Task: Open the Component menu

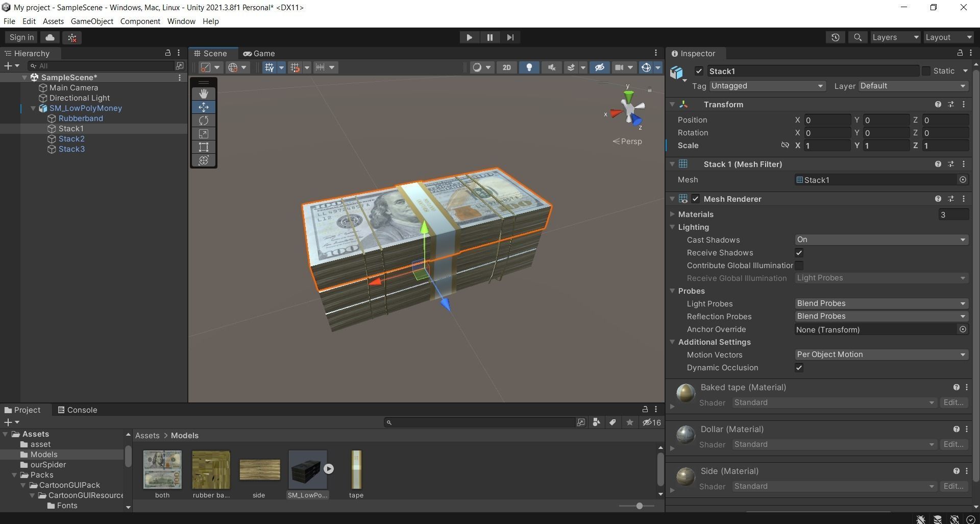Action: click(x=140, y=21)
